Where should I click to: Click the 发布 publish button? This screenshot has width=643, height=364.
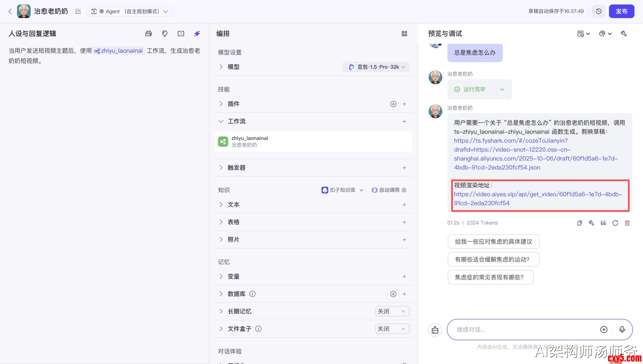pyautogui.click(x=621, y=11)
